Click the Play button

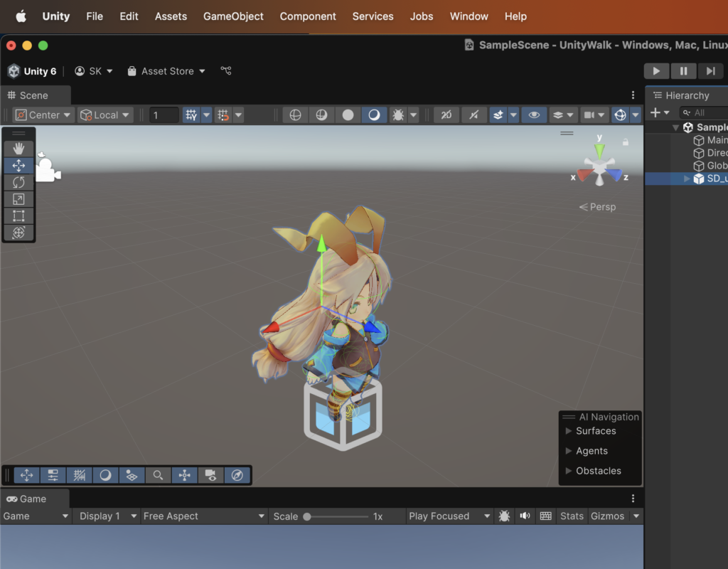[x=656, y=71]
